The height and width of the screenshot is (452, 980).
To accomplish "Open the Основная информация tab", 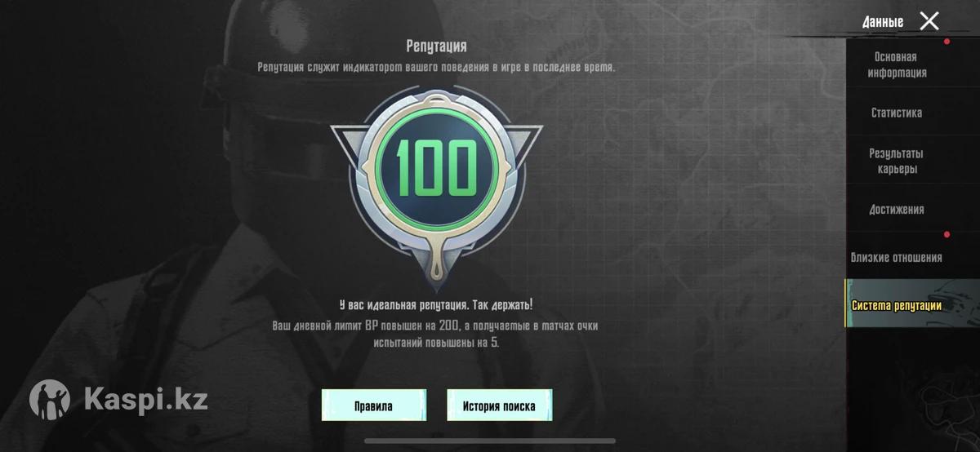I will coord(897,64).
